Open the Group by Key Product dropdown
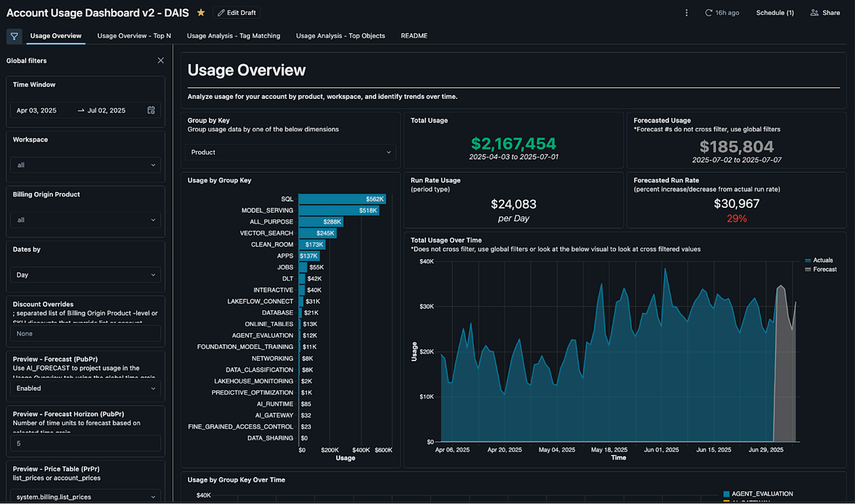The image size is (855, 504). point(289,152)
